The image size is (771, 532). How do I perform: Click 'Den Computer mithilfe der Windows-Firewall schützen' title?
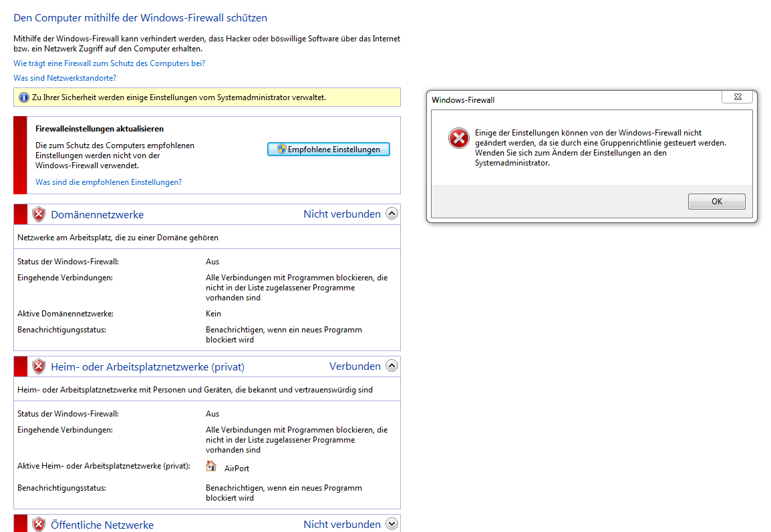click(140, 17)
